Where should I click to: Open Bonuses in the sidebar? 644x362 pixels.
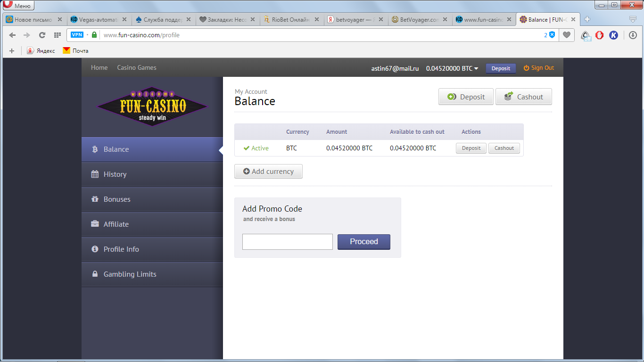[x=152, y=199]
